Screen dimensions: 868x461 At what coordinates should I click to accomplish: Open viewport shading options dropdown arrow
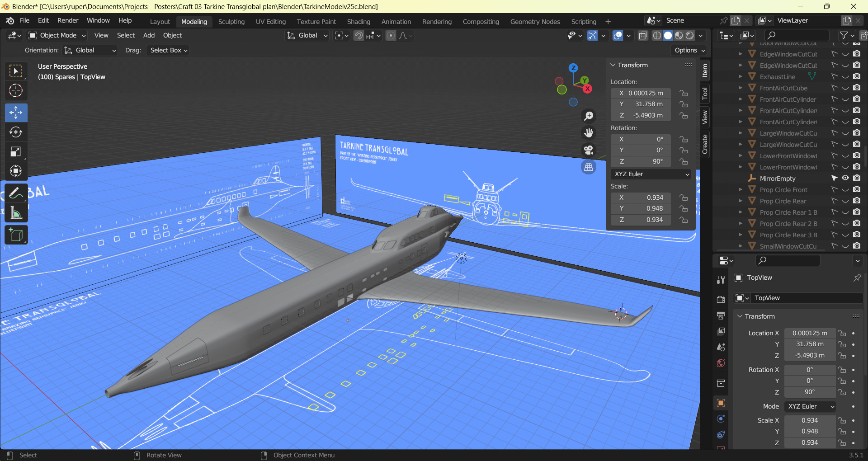(700, 36)
